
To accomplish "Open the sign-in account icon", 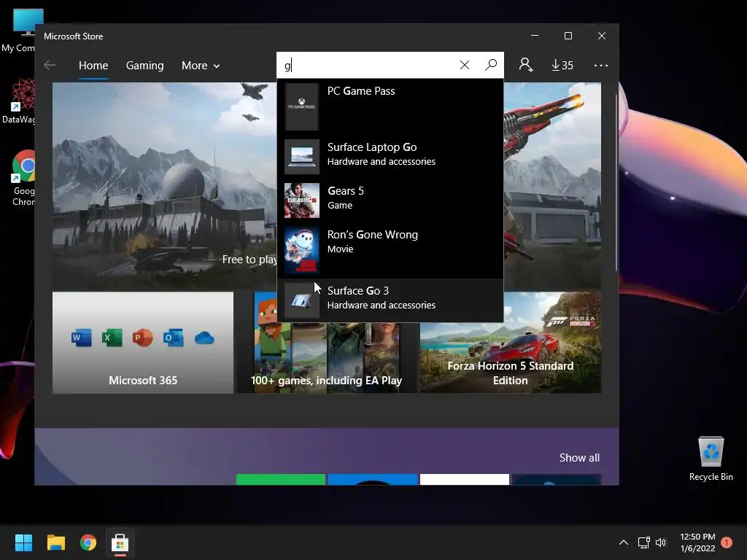I will click(525, 65).
